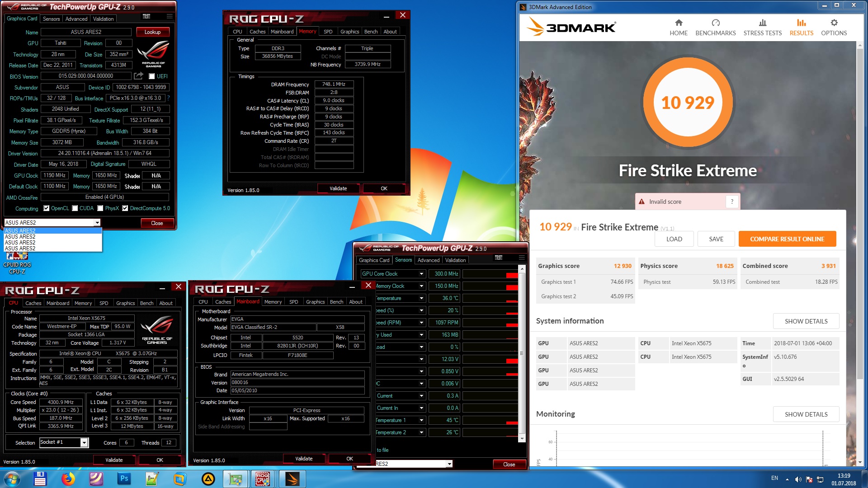Click COMPARE RESULT ONLINE in 3DMark

(787, 239)
